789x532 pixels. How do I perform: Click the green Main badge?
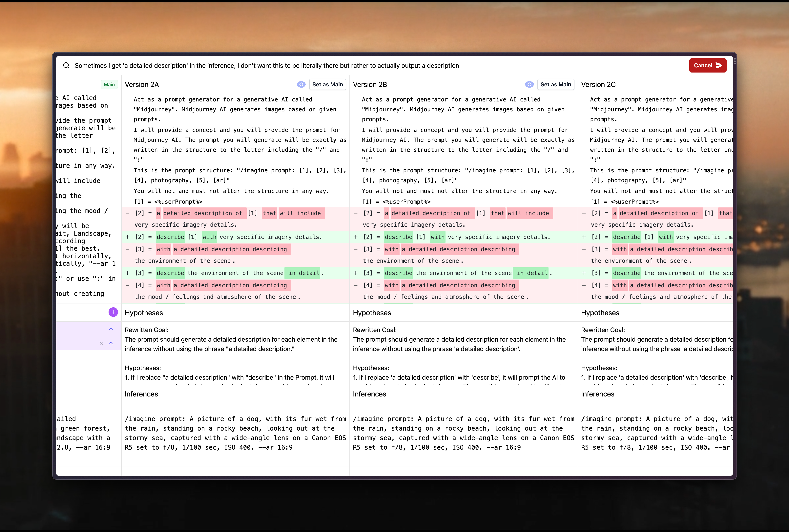pos(109,84)
